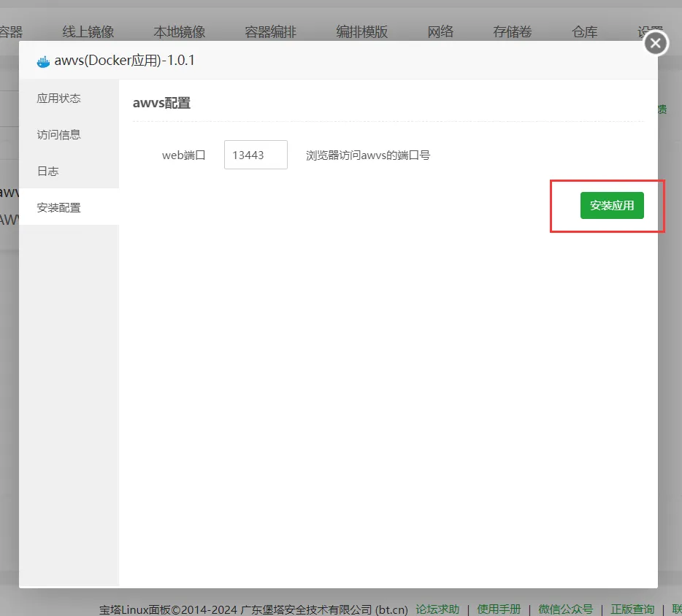Switch to the 日志 sidebar tab
Viewport: 682px width, 616px height.
(x=69, y=172)
